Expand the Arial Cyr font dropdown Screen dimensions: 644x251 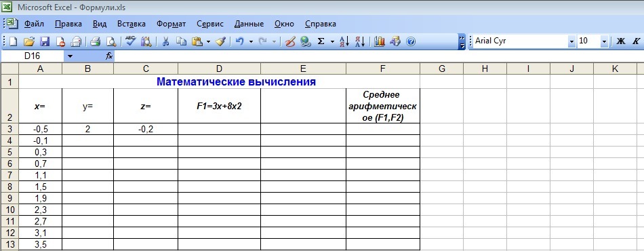pyautogui.click(x=571, y=41)
